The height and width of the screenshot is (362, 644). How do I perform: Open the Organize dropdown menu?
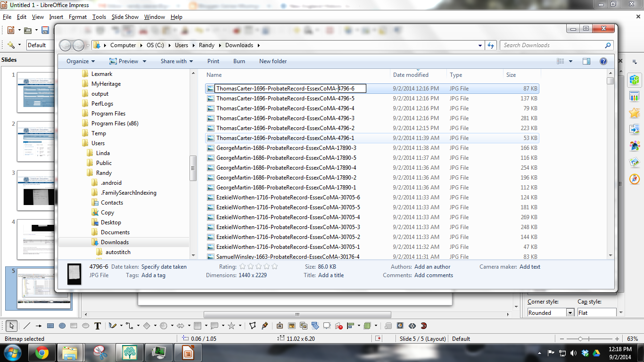(x=81, y=61)
